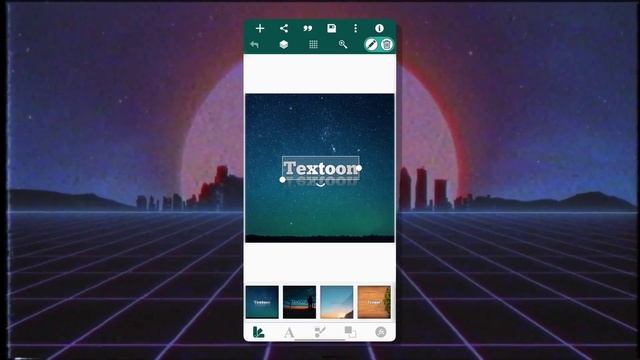Switch to the text font 'A' tab

click(x=289, y=333)
